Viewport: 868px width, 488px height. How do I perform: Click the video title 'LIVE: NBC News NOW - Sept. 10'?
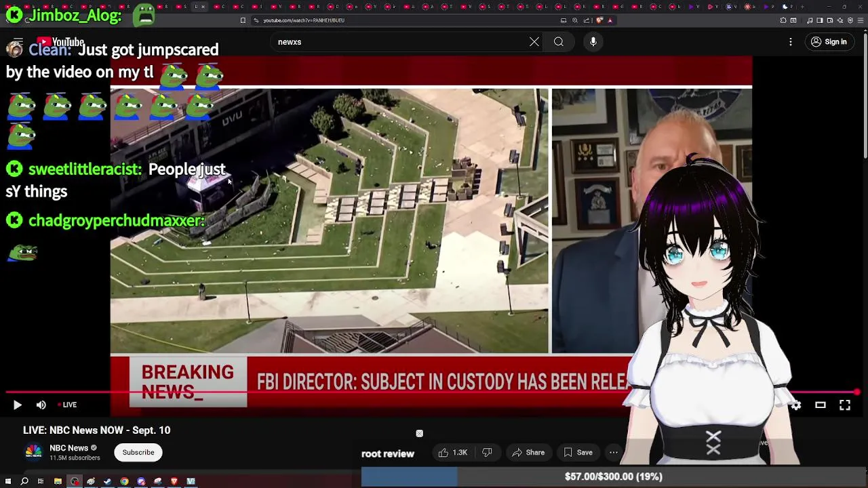tap(96, 430)
